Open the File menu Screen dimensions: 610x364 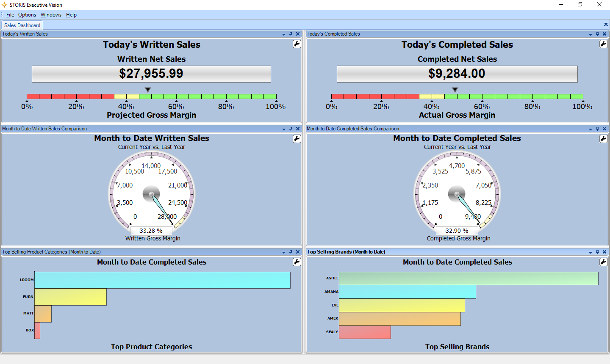(x=10, y=15)
